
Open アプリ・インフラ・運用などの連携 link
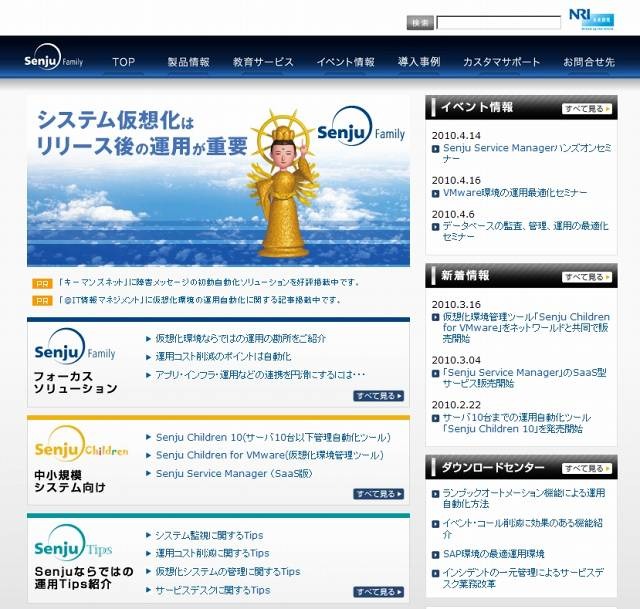260,374
